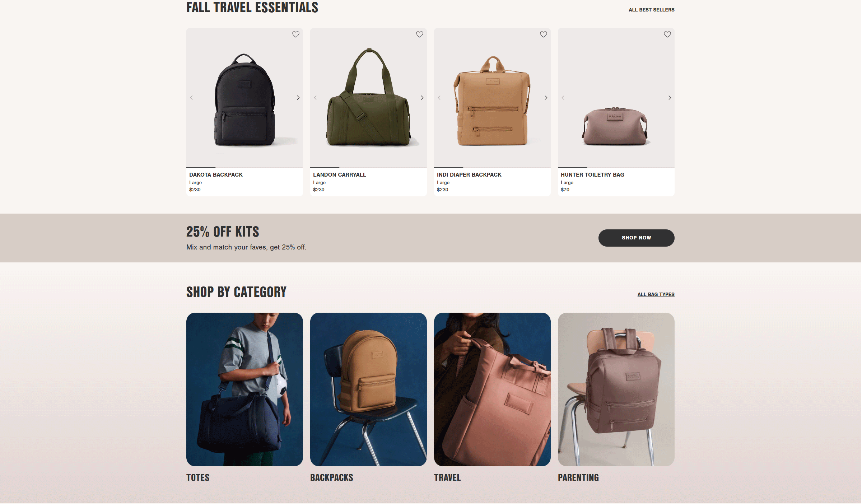Favorite the Dakota Backpack with heart icon
862x504 pixels.
click(295, 34)
